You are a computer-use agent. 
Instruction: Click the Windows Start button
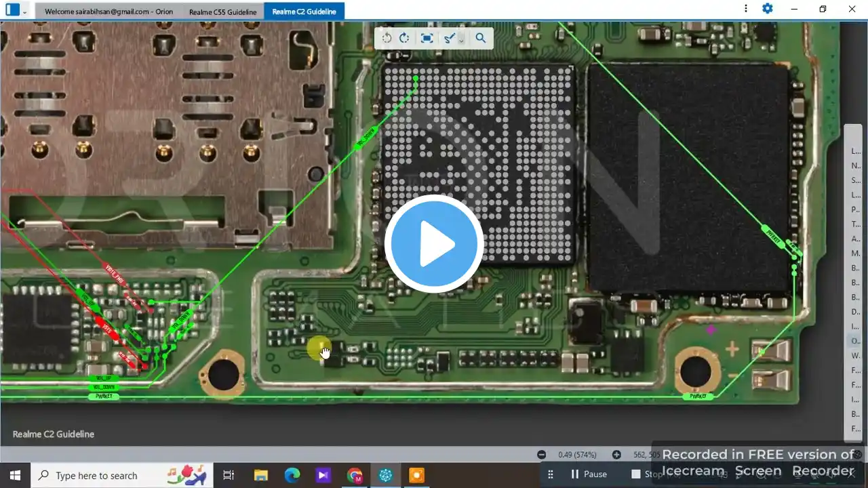point(15,475)
